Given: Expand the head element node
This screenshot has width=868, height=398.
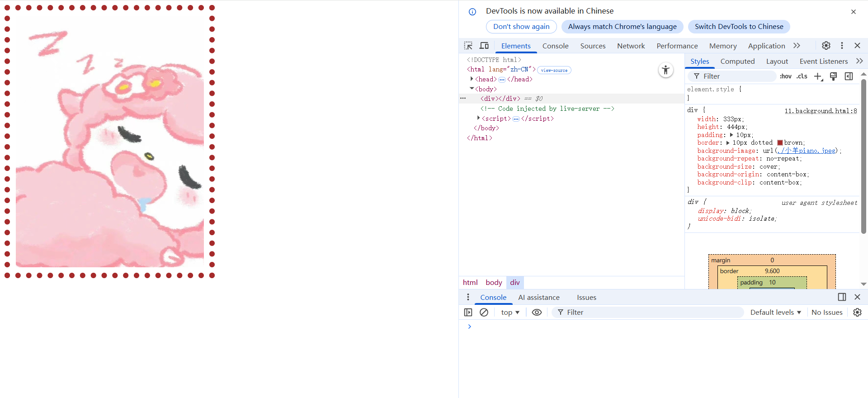Looking at the screenshot, I should click(472, 79).
